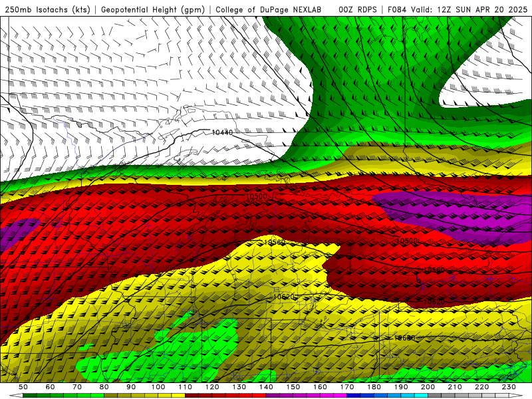This screenshot has height=399, width=532.
Task: Select the 130 kts legend value
Action: (x=239, y=387)
